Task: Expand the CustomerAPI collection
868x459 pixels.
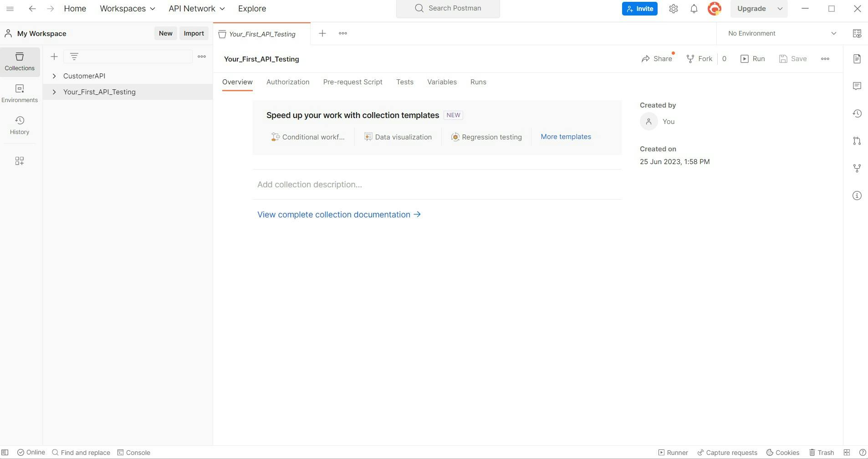Action: (54, 76)
